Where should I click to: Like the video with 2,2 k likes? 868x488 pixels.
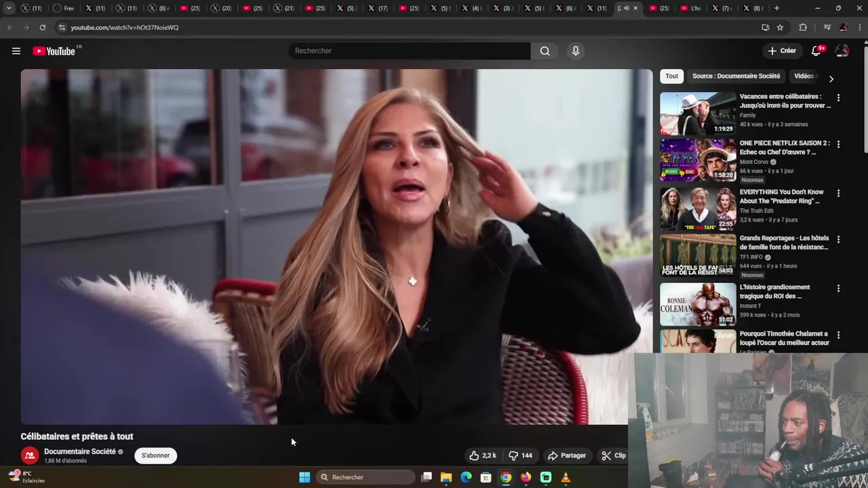pyautogui.click(x=484, y=455)
